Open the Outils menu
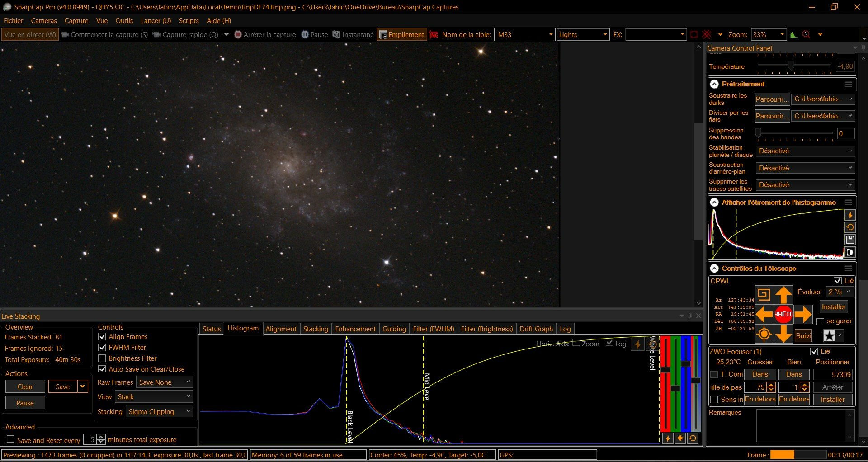The width and height of the screenshot is (868, 462). (x=124, y=21)
